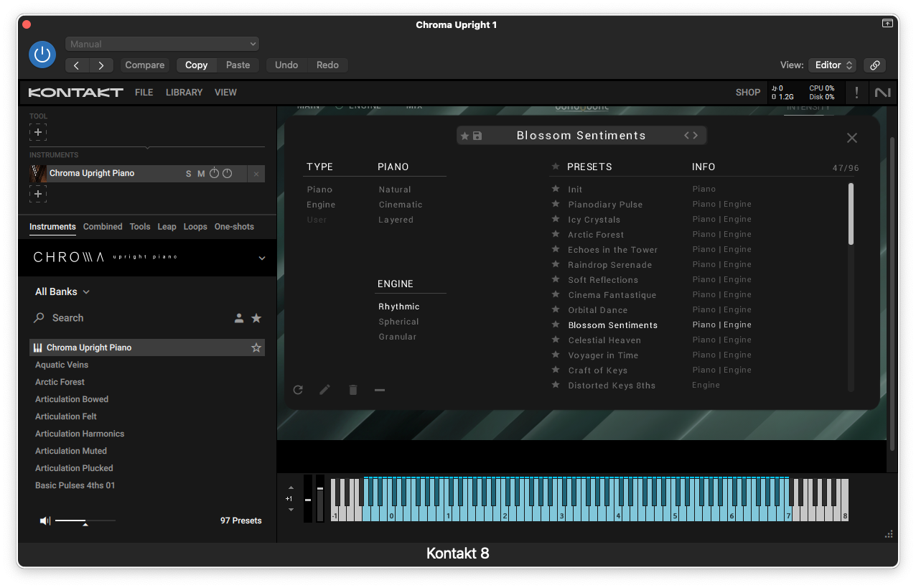Solo the Chroma Upright Piano instrument
The width and height of the screenshot is (916, 588).
(x=189, y=174)
